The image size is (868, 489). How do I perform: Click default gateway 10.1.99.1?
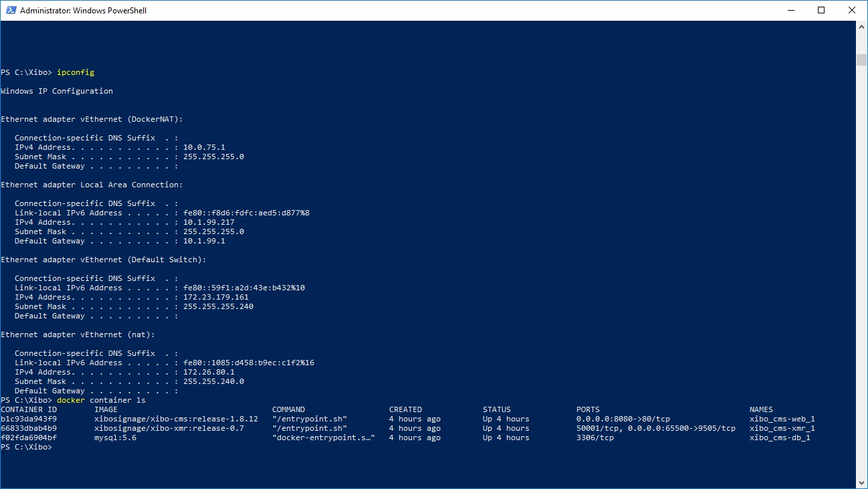point(205,241)
